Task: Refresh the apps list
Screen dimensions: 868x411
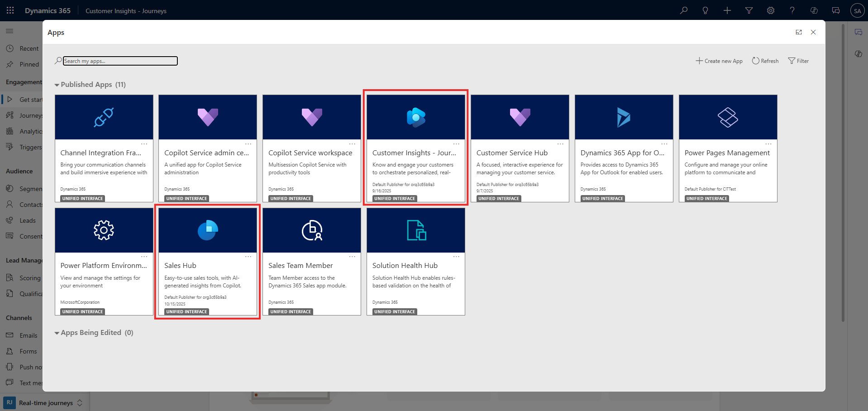Action: (x=765, y=61)
